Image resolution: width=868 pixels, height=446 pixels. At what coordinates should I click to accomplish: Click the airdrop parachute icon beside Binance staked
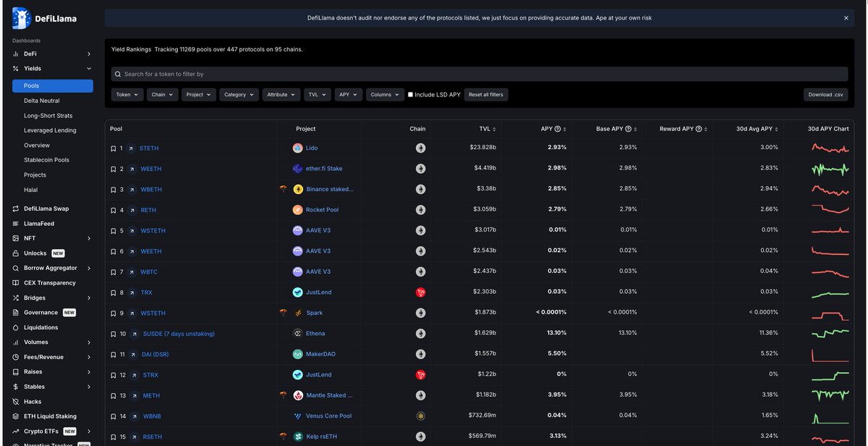tap(284, 190)
